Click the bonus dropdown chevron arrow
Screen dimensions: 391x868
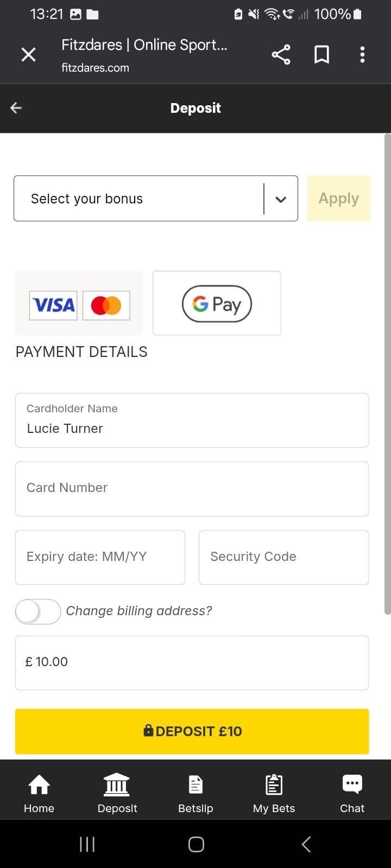(281, 199)
